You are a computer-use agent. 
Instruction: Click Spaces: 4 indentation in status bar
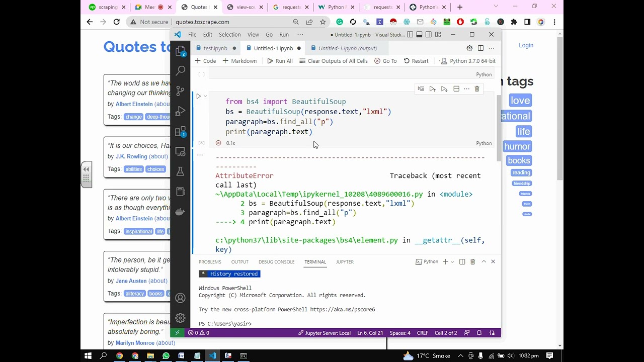400,333
